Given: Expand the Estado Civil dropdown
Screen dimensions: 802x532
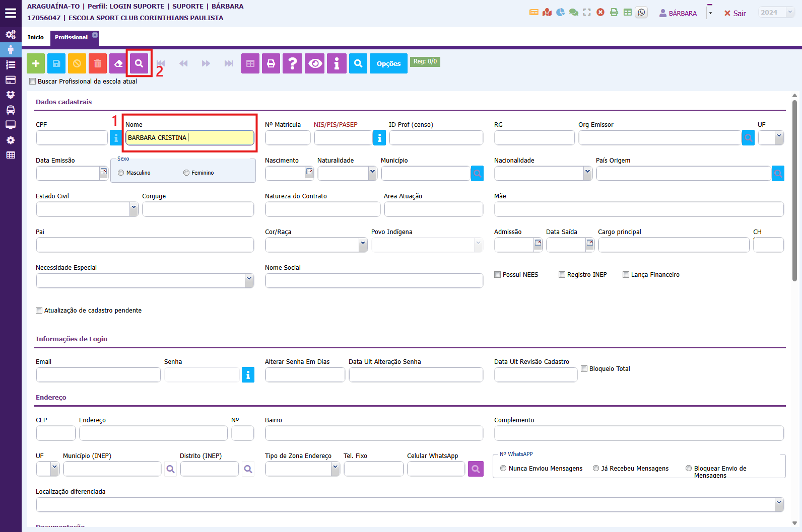Looking at the screenshot, I should point(133,209).
